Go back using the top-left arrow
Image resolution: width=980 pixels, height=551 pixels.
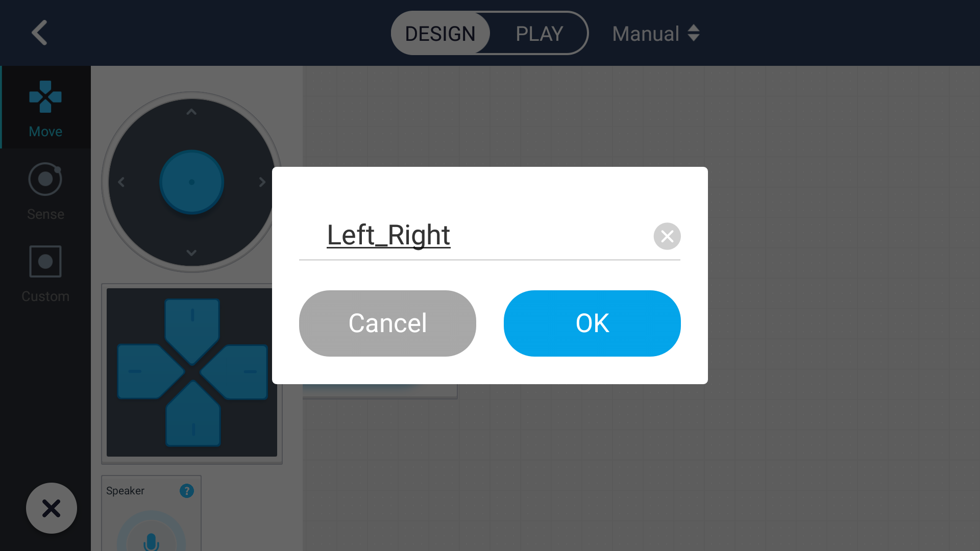tap(40, 33)
